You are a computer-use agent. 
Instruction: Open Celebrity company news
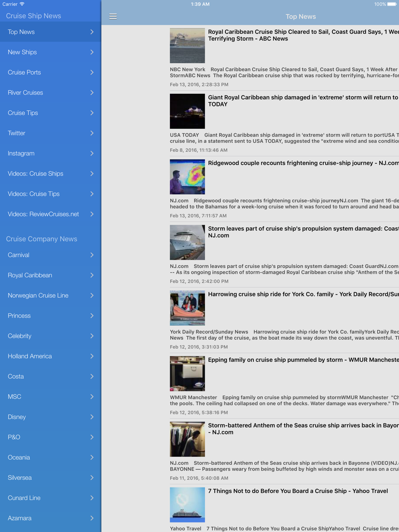[x=51, y=336]
